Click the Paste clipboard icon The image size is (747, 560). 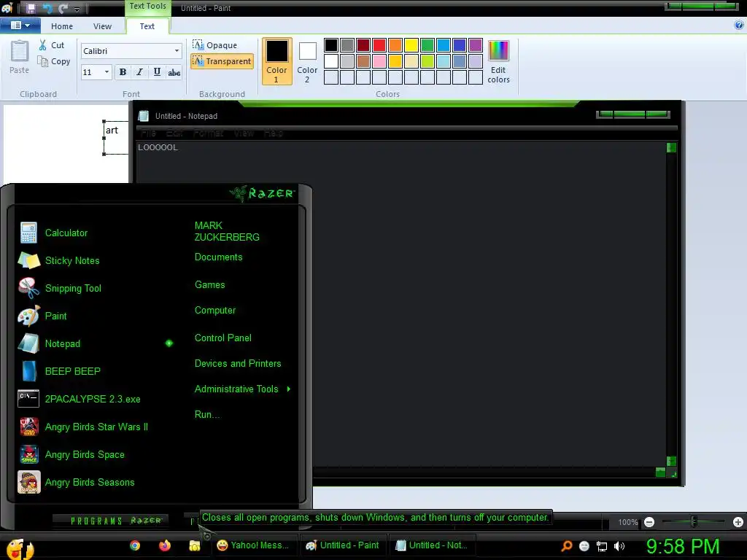click(x=20, y=51)
